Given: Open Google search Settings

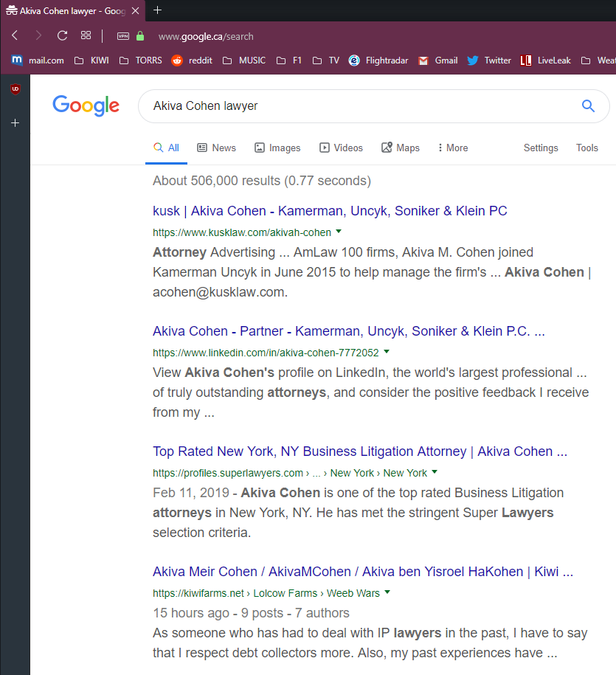Looking at the screenshot, I should coord(541,148).
